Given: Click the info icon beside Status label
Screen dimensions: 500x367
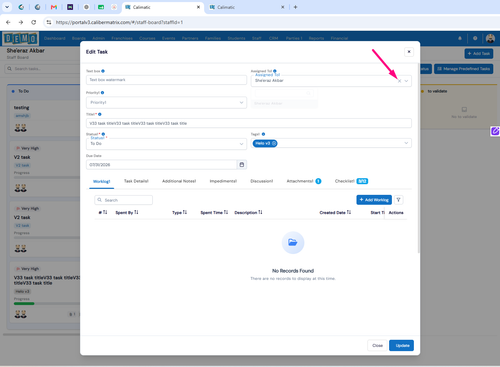Looking at the screenshot, I should pos(103,134).
